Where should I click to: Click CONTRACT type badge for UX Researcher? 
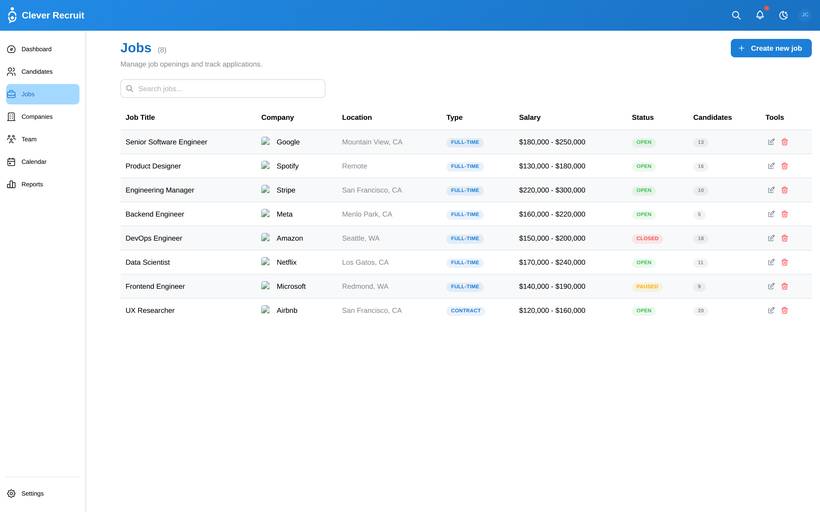tap(465, 310)
